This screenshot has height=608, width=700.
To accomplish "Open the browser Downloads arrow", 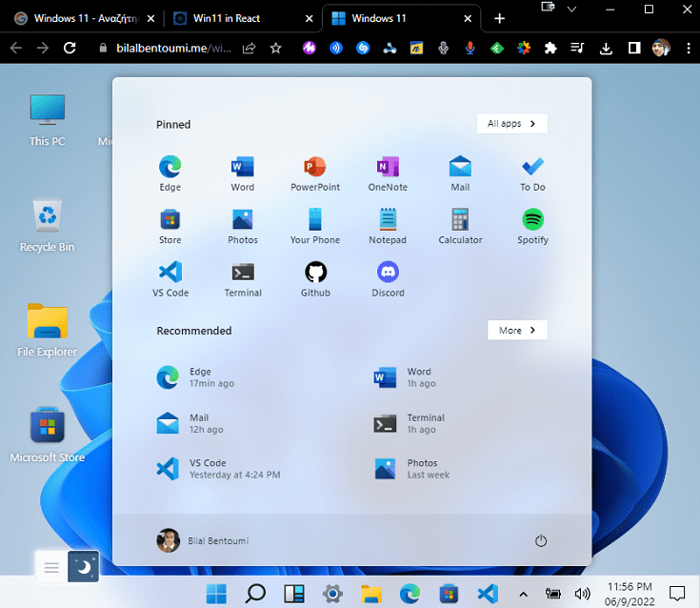I will 606,48.
